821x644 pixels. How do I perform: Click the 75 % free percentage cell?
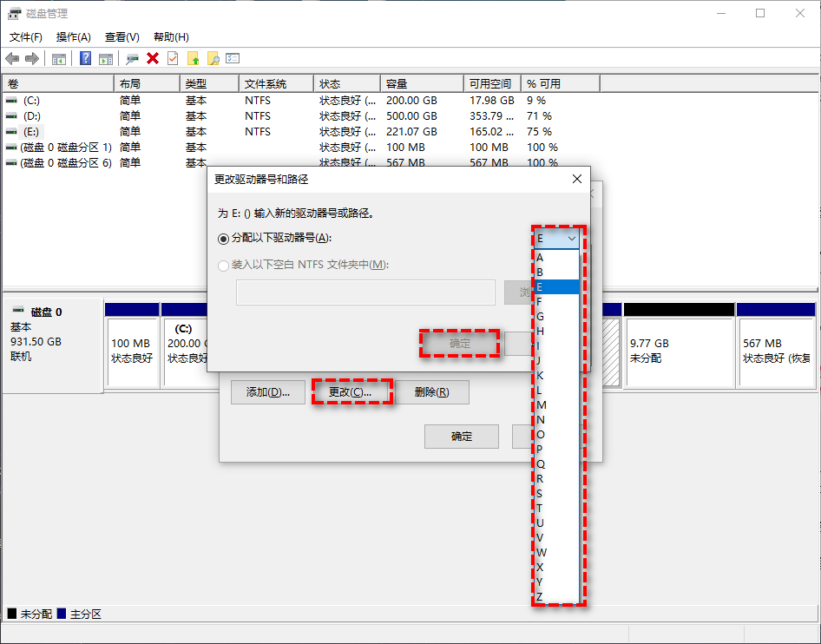coord(539,131)
